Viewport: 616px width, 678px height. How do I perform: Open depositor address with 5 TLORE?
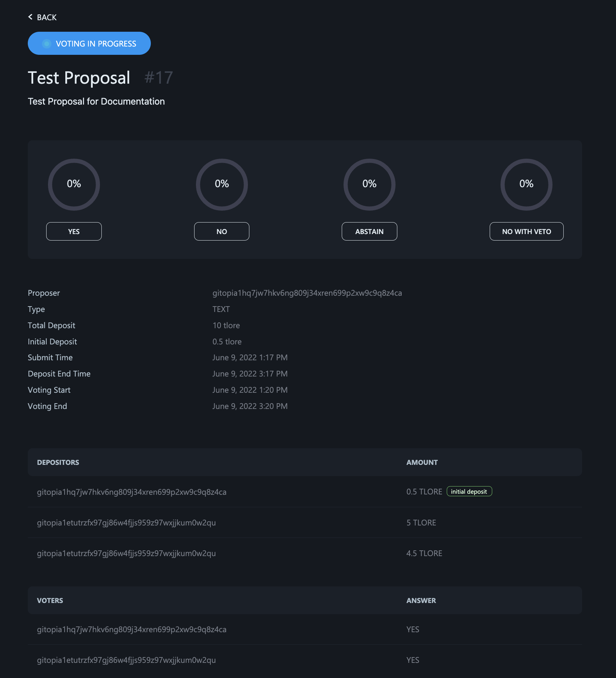[x=126, y=523]
